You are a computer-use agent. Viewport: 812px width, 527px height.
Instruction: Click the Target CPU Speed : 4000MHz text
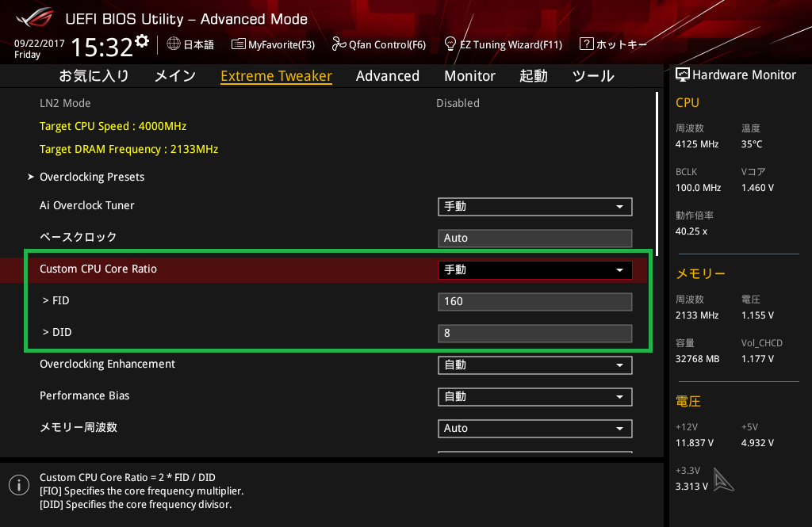(113, 126)
